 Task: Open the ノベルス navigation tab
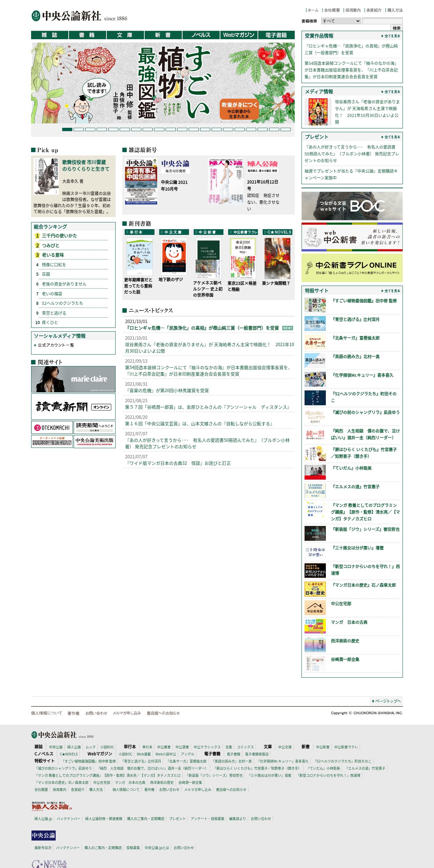[201, 35]
